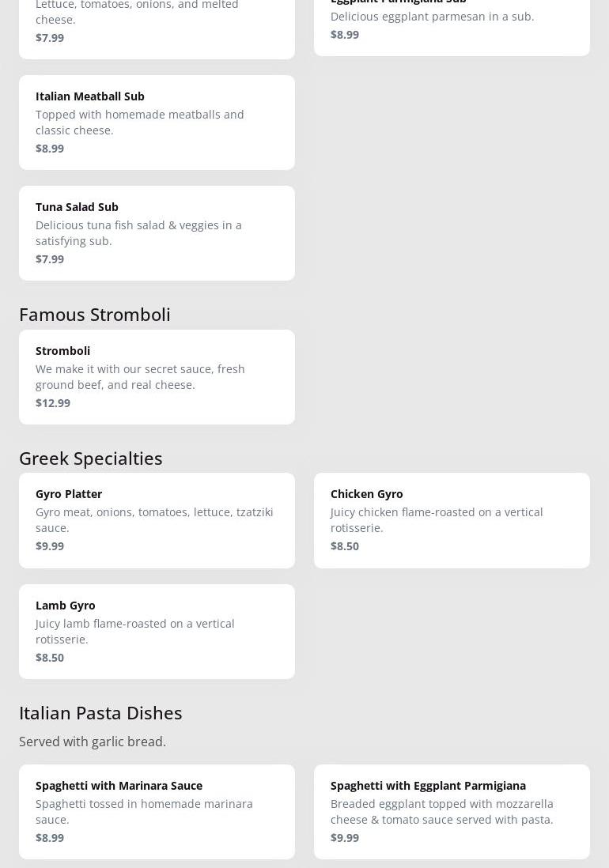Click the $9.99 Gyro Platter price

pos(50,546)
